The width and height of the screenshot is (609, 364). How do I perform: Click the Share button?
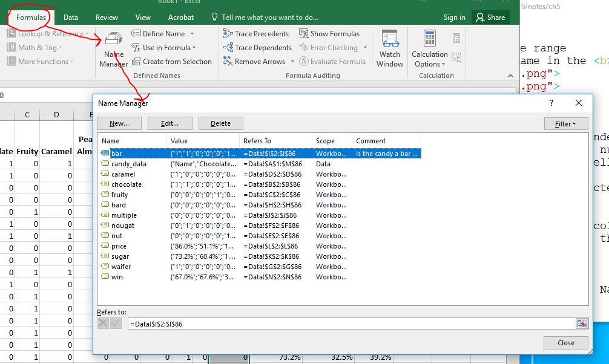[490, 18]
